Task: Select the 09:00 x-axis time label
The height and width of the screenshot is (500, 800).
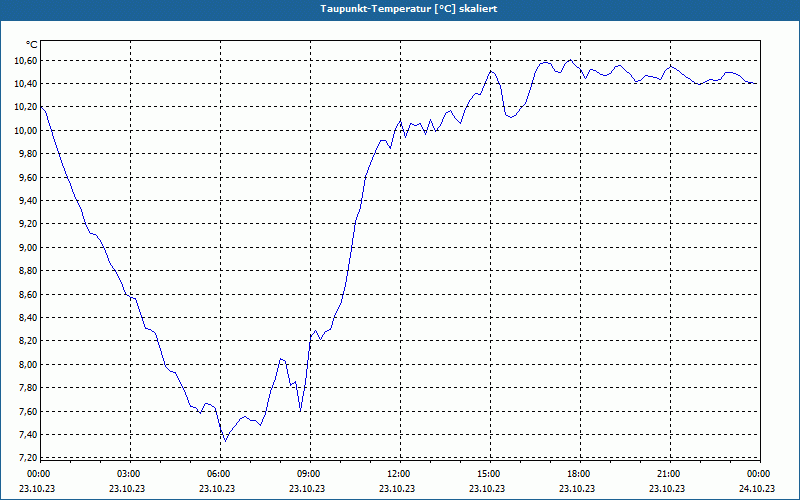Action: point(310,474)
